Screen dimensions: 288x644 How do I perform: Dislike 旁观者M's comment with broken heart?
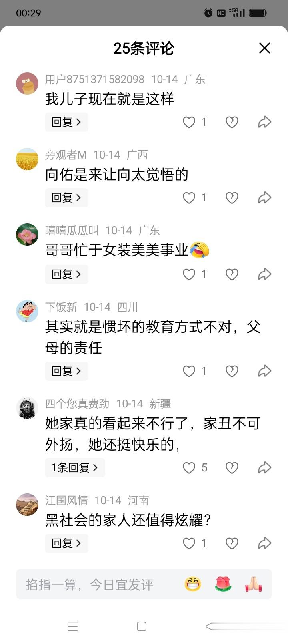tap(232, 198)
